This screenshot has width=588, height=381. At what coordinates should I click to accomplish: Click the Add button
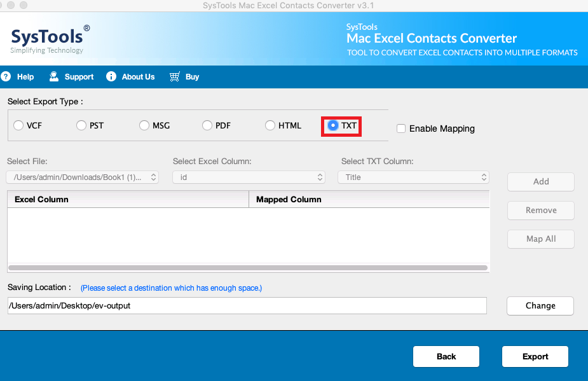point(540,181)
